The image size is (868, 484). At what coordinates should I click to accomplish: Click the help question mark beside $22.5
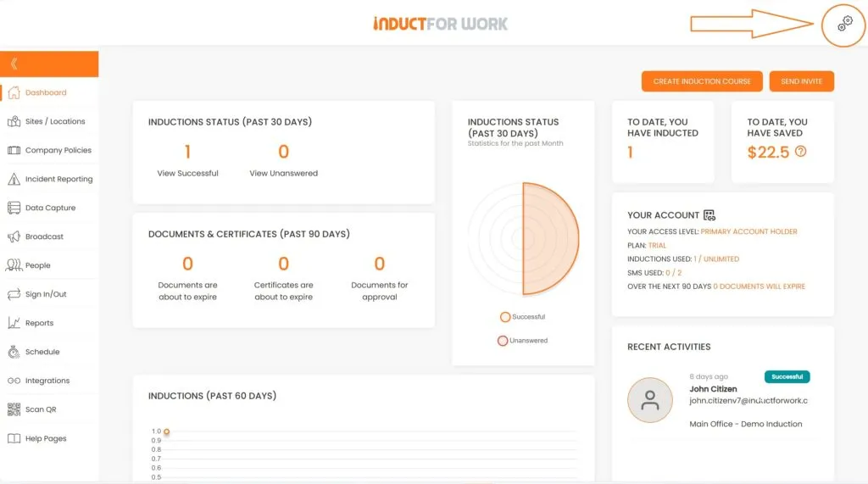tap(800, 151)
